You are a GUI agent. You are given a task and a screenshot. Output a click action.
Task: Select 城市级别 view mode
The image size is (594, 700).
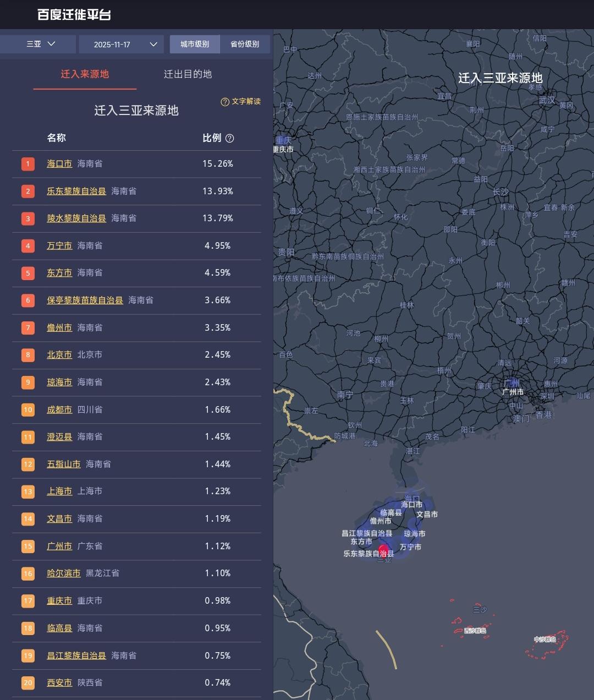pyautogui.click(x=195, y=44)
